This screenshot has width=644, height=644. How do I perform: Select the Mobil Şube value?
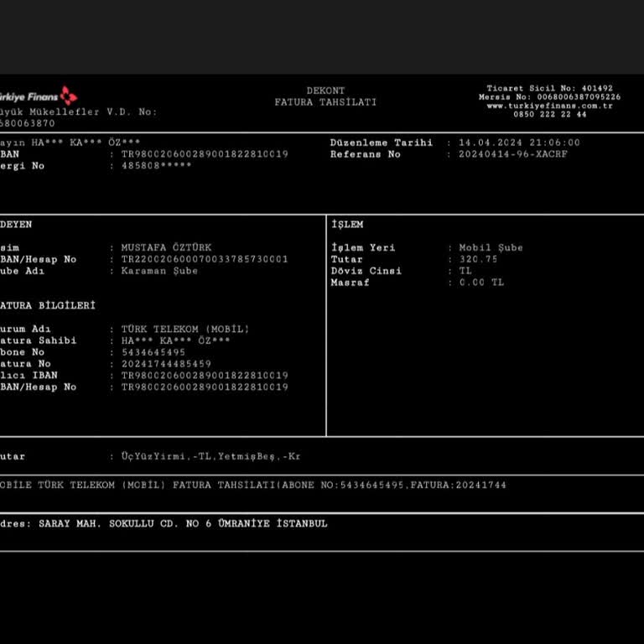point(491,247)
